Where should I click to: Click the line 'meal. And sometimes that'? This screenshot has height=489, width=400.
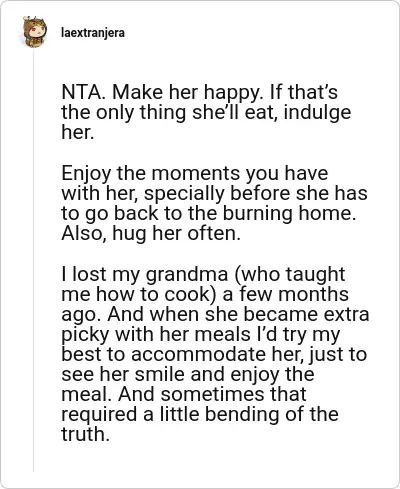(184, 394)
